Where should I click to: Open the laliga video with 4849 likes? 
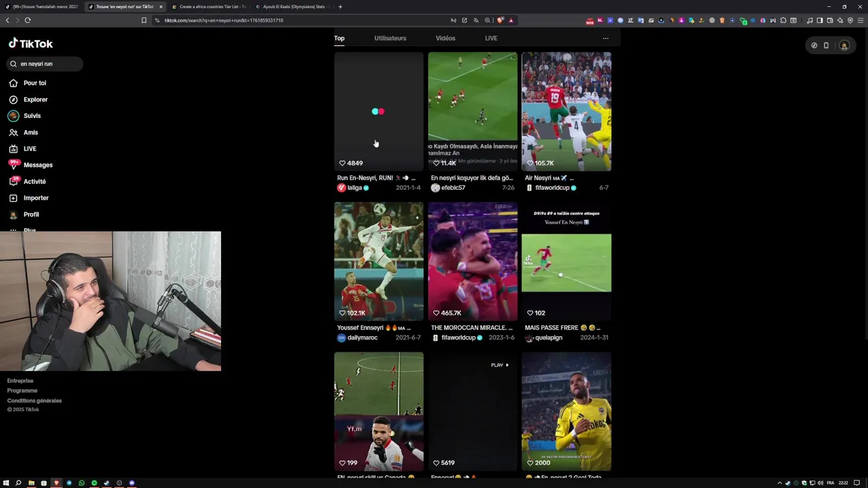[x=378, y=112]
